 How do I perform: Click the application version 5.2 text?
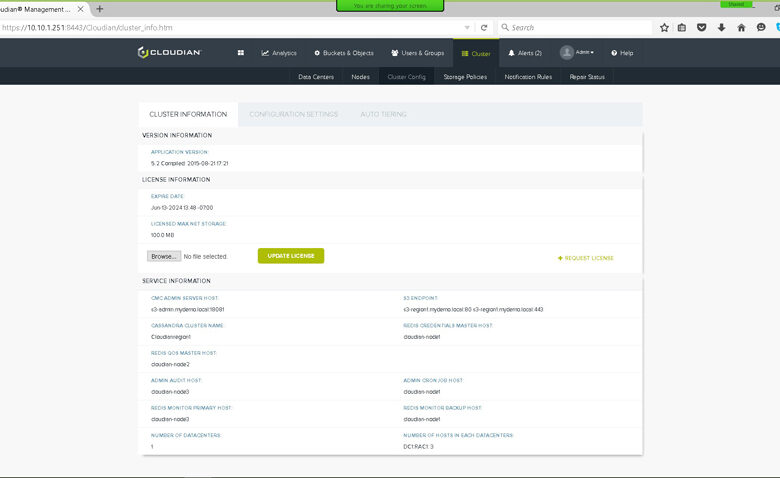(x=190, y=163)
